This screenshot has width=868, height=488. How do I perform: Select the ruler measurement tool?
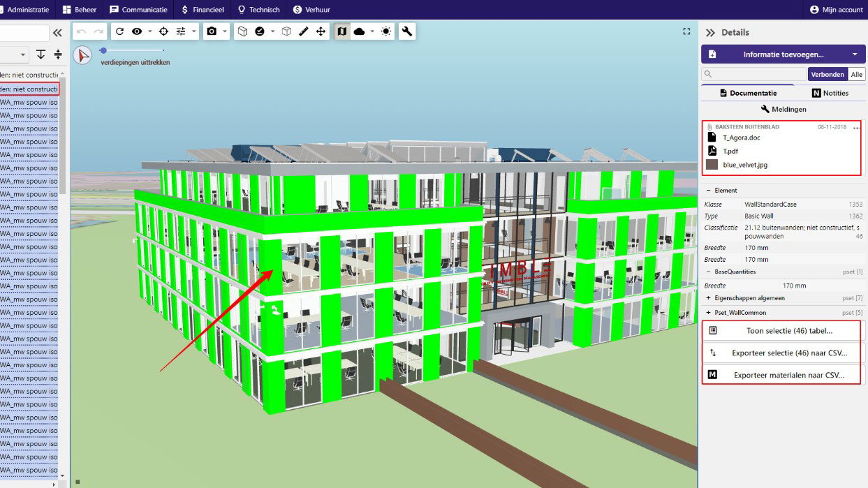pos(303,31)
